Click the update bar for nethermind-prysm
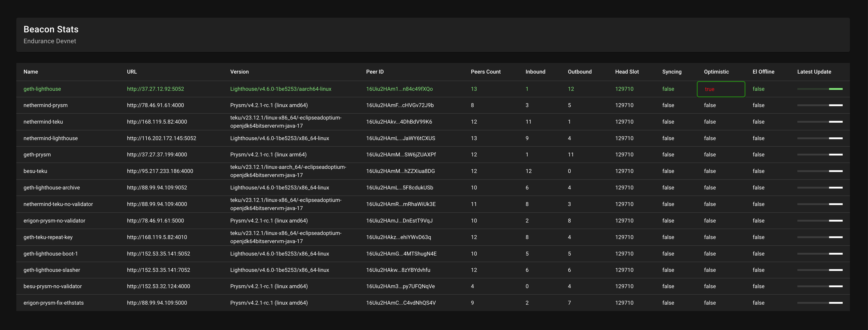Viewport: 868px width, 330px height. 820,105
